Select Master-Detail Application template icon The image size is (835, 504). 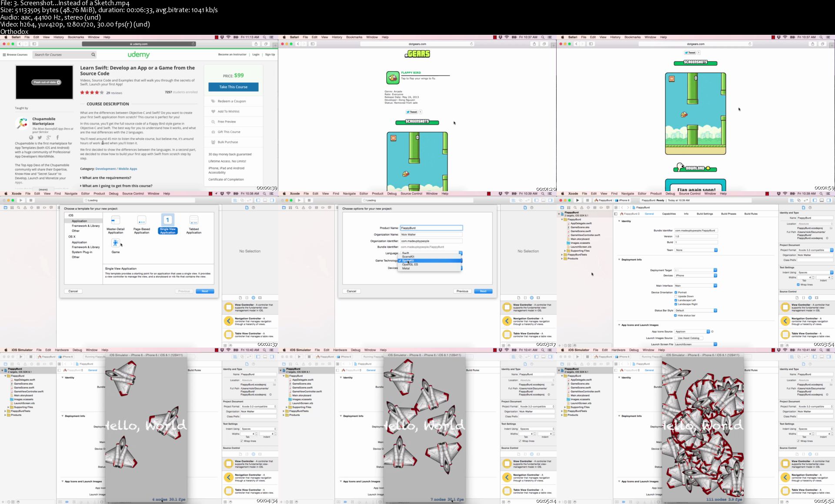pos(115,220)
